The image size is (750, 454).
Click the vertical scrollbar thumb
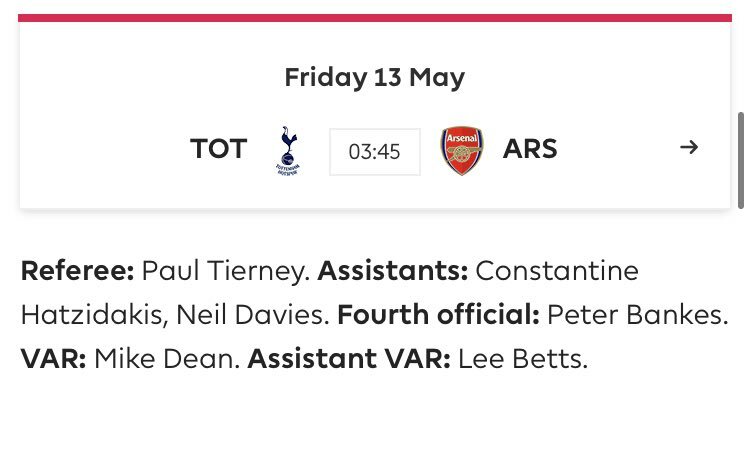(x=741, y=160)
